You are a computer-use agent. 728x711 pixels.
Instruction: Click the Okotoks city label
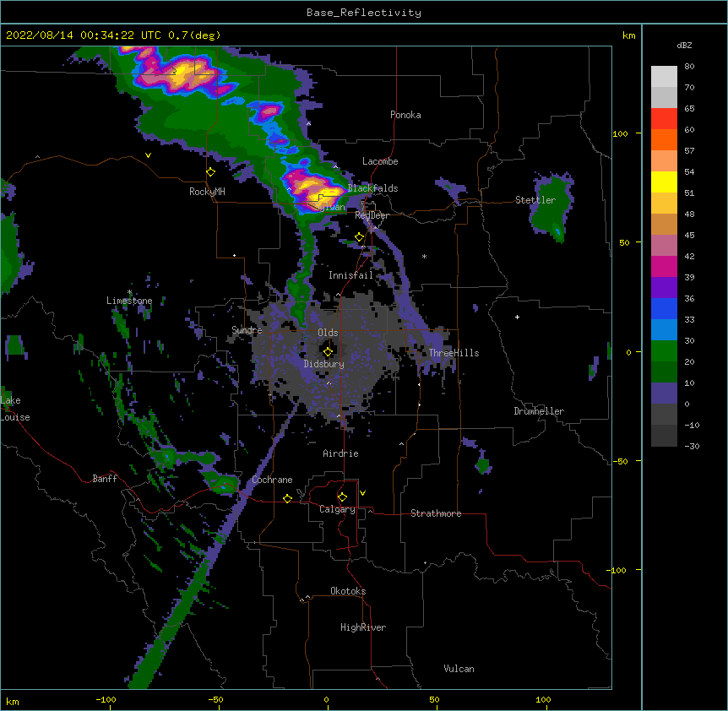tap(348, 591)
